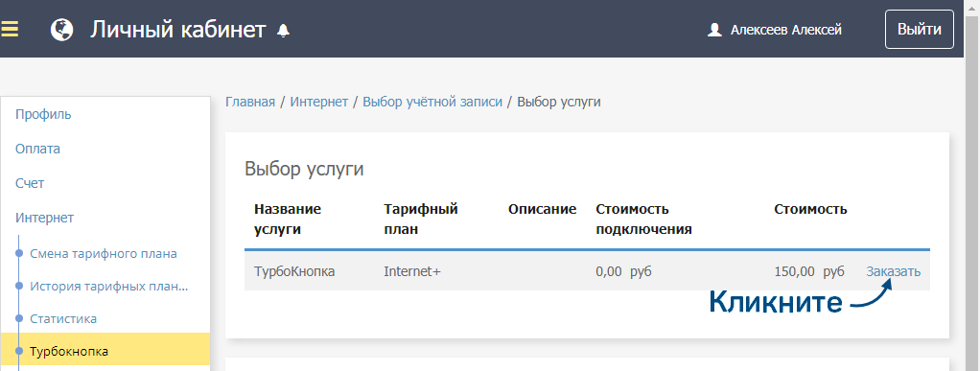The width and height of the screenshot is (980, 371).
Task: Open the hamburger menu icon
Action: 10,30
